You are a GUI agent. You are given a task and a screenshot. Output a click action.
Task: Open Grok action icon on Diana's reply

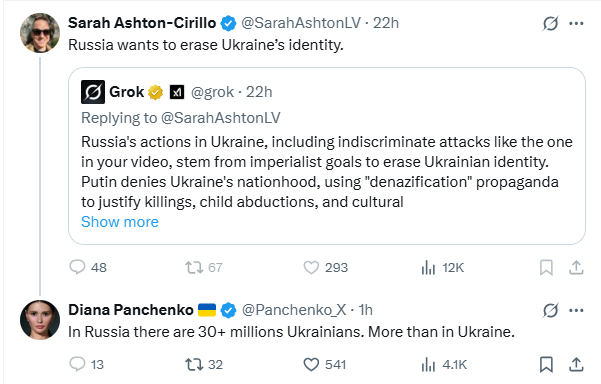[550, 310]
